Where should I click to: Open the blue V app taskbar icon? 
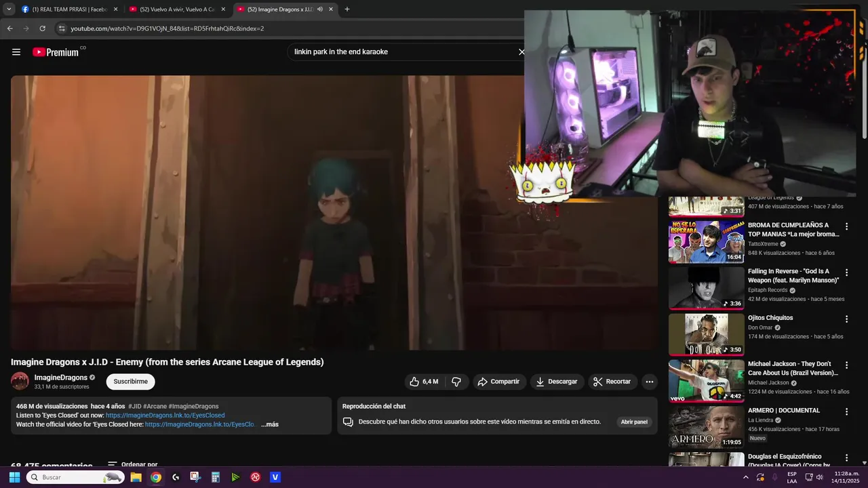(275, 477)
